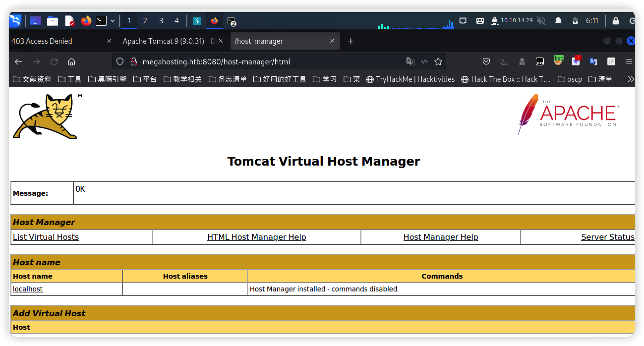Close the 403 Access Denied tab
Image resolution: width=644 pixels, height=346 pixels.
point(109,41)
